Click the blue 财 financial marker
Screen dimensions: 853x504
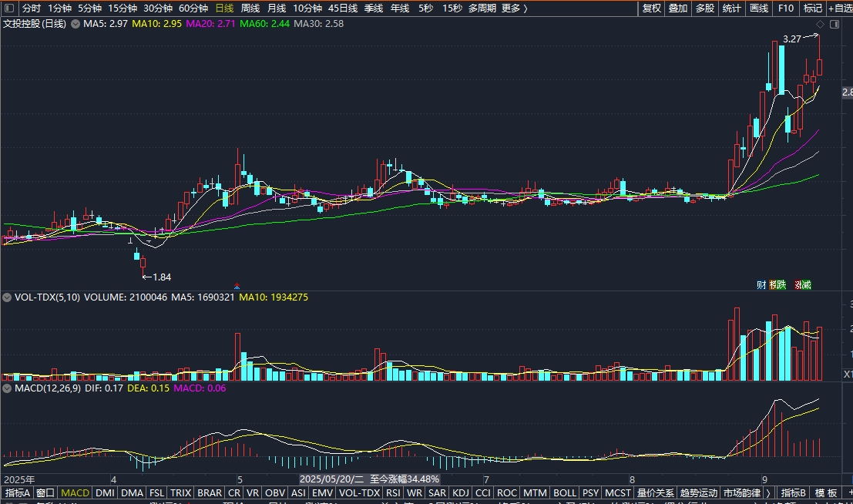click(x=761, y=284)
